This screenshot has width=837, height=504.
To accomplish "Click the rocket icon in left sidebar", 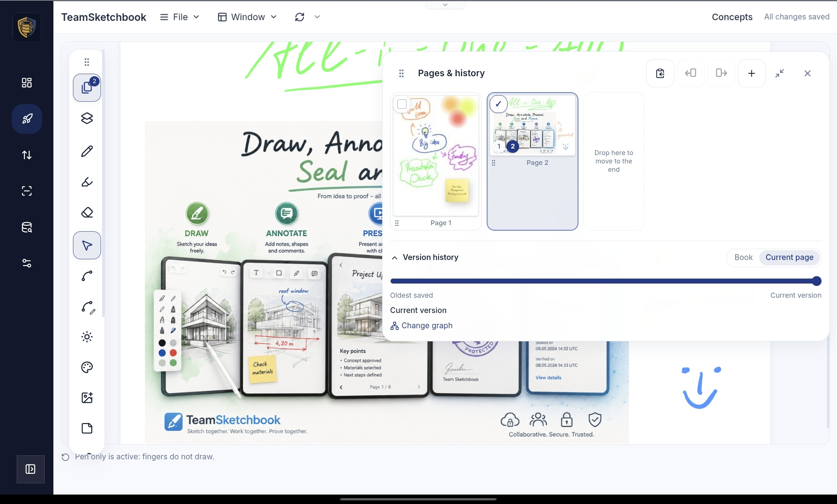I will point(27,119).
